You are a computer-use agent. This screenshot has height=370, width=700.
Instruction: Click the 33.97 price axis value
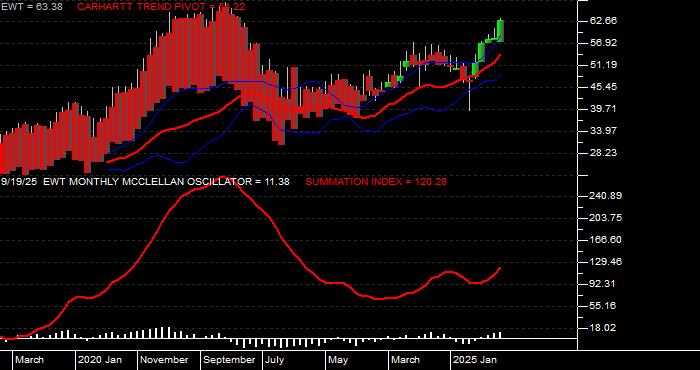pyautogui.click(x=603, y=130)
